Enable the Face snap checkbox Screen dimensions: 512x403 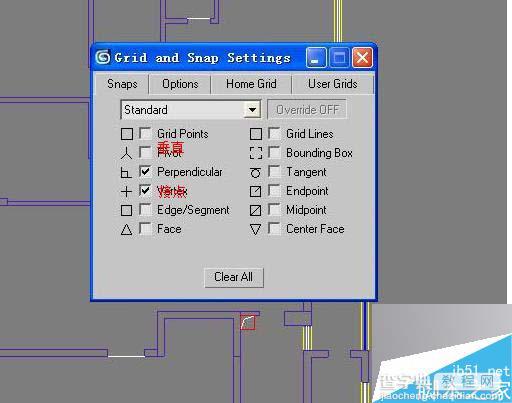[145, 229]
